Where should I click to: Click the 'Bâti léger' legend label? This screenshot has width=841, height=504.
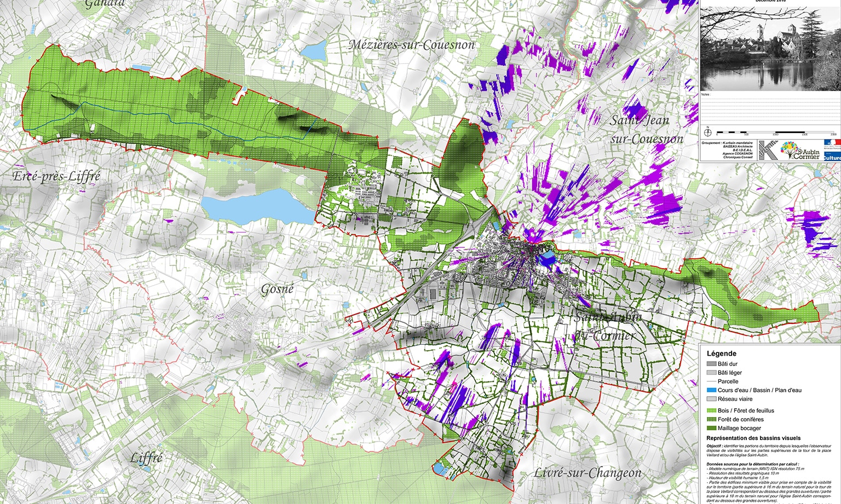coord(730,373)
